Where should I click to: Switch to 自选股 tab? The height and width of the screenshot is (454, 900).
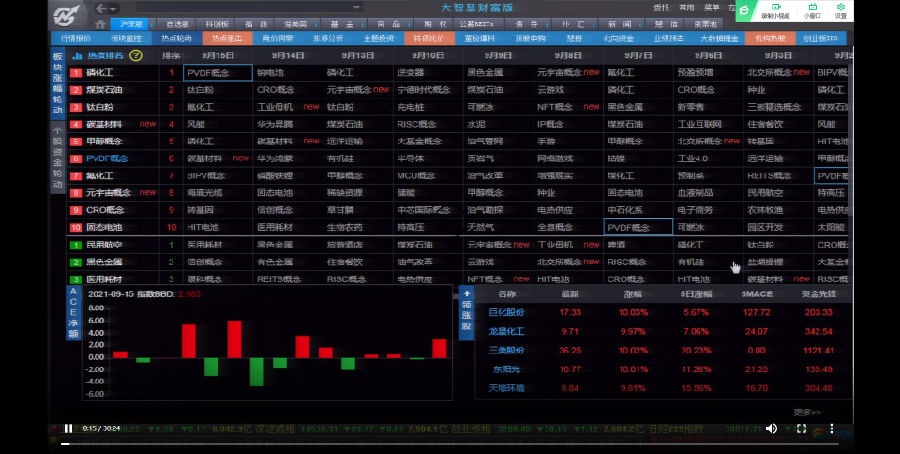coord(177,24)
